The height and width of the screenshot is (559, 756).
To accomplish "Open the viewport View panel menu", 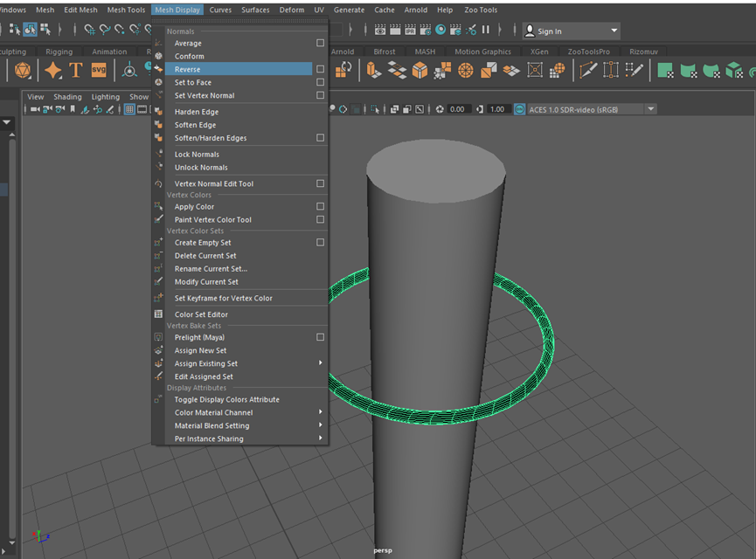I will (35, 96).
